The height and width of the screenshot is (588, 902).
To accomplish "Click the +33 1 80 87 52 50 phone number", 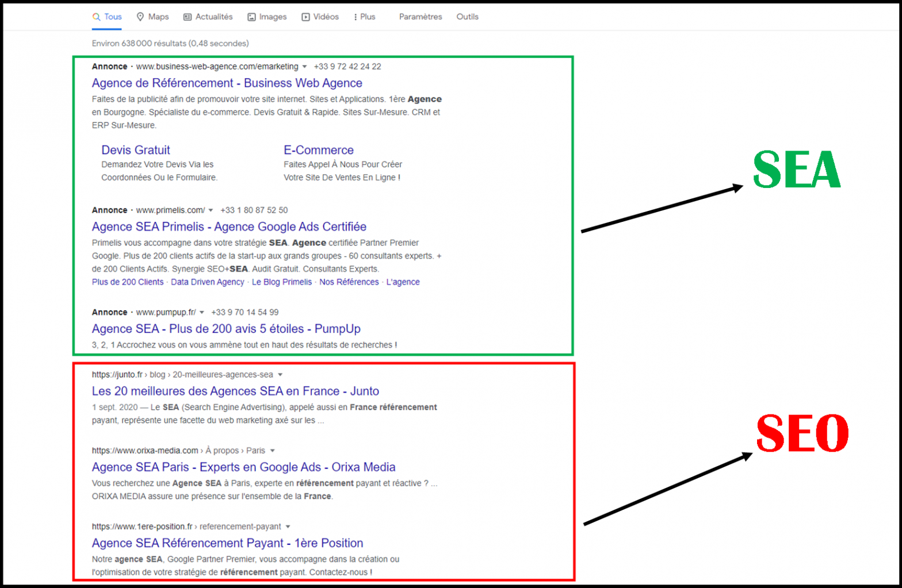I will click(x=254, y=210).
